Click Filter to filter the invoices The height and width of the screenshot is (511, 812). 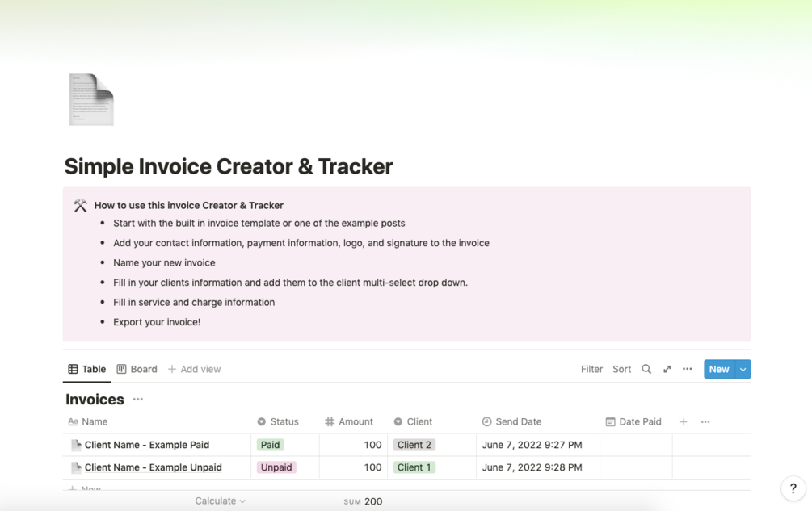(591, 369)
